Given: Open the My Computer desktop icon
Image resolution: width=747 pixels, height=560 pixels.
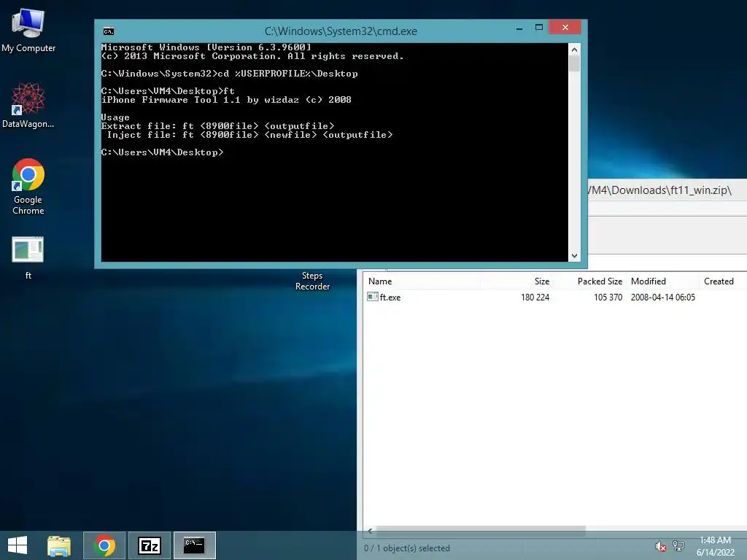Looking at the screenshot, I should point(28,30).
